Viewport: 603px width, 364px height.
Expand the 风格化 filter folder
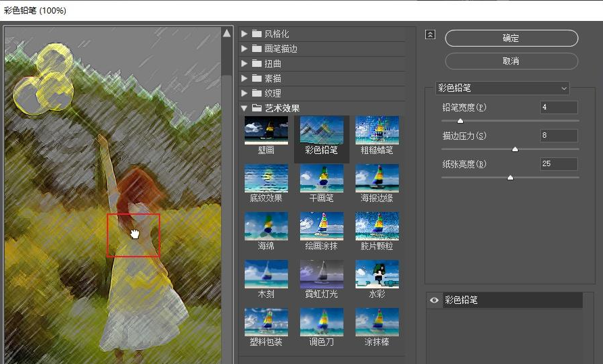pos(245,34)
